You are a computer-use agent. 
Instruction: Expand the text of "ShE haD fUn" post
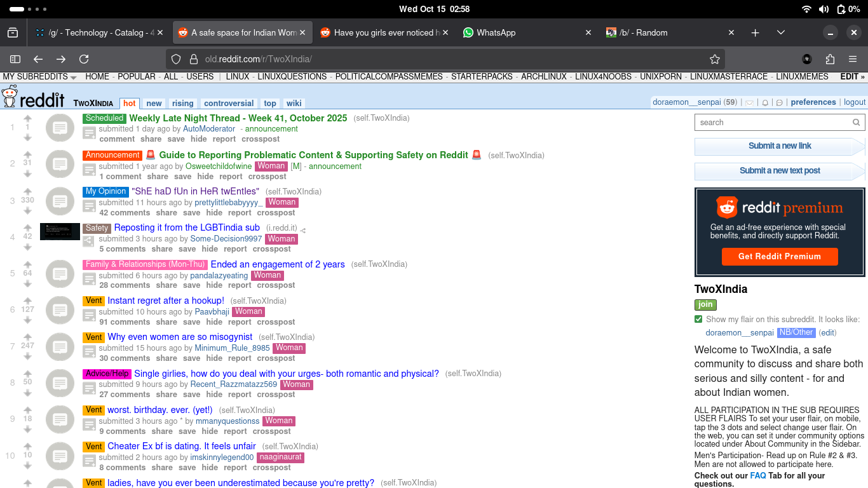click(90, 207)
